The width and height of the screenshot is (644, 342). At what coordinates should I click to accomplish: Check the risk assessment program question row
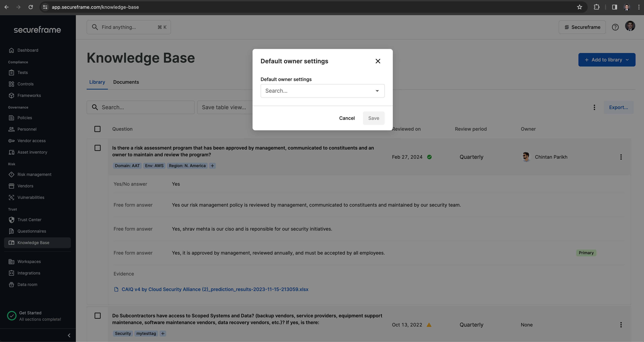[97, 148]
